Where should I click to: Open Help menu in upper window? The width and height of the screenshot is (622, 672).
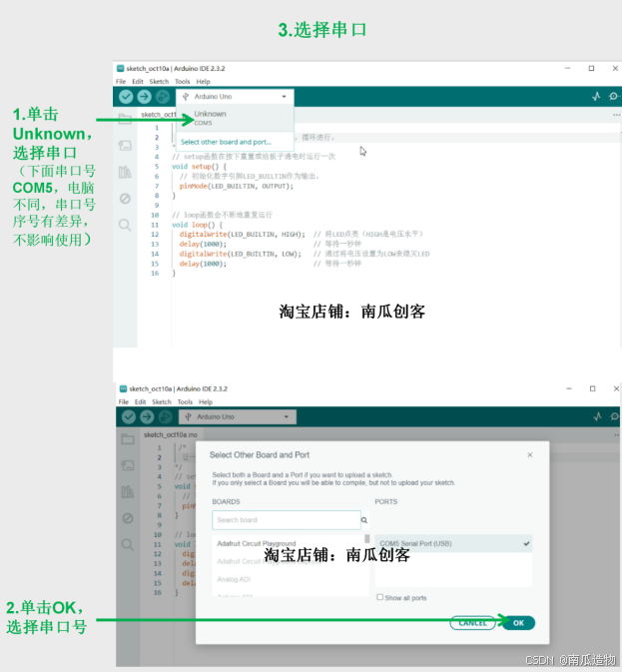point(203,82)
